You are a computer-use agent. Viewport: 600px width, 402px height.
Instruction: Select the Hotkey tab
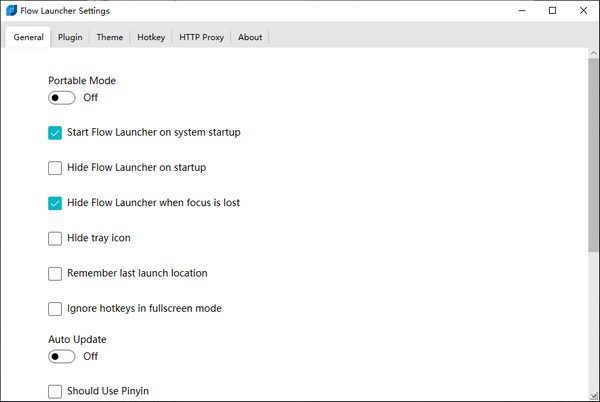(x=151, y=37)
